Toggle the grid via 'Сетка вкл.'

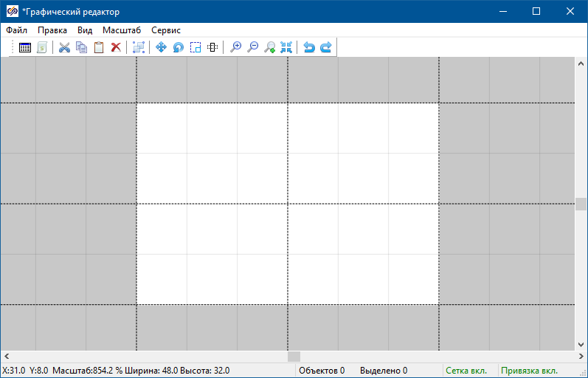tap(468, 371)
